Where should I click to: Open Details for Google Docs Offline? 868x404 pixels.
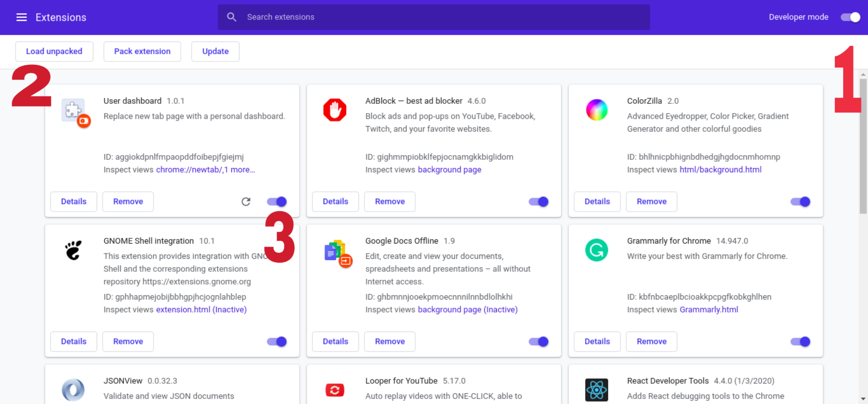tap(335, 341)
